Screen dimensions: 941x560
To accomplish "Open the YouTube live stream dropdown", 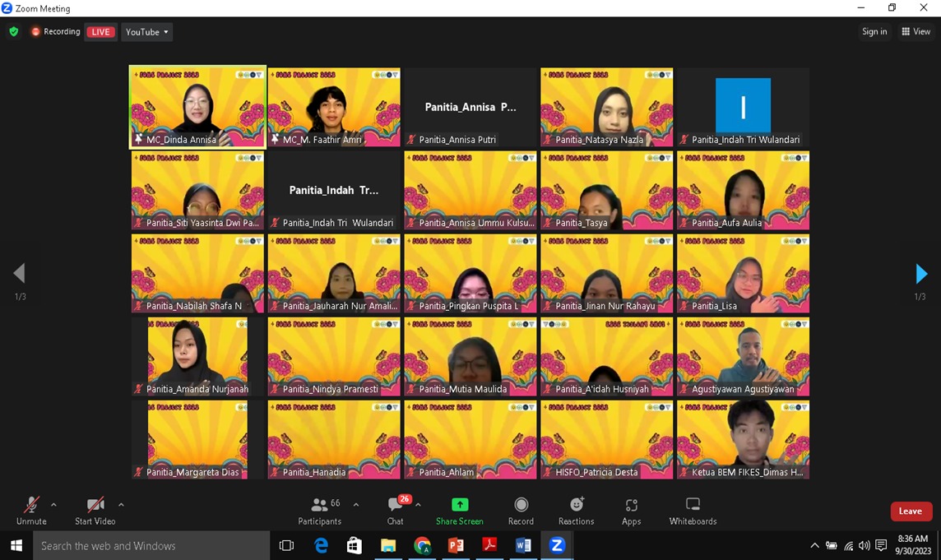I will 146,32.
